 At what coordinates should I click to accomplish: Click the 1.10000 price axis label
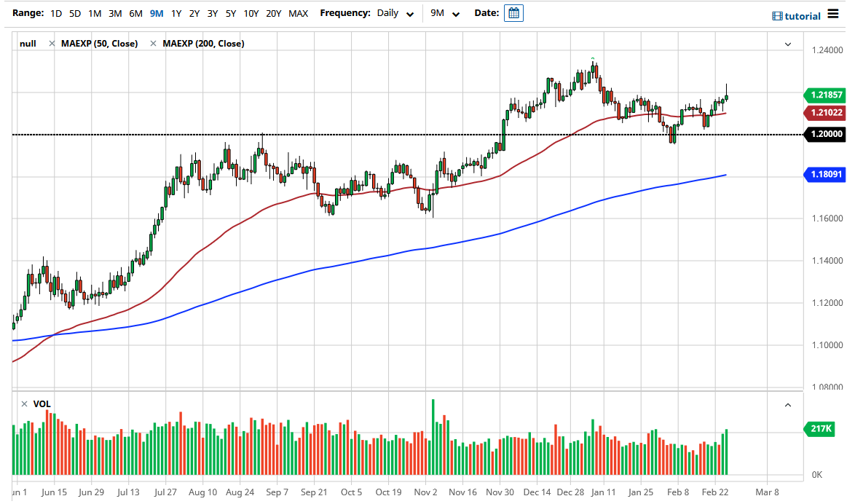[x=827, y=345]
